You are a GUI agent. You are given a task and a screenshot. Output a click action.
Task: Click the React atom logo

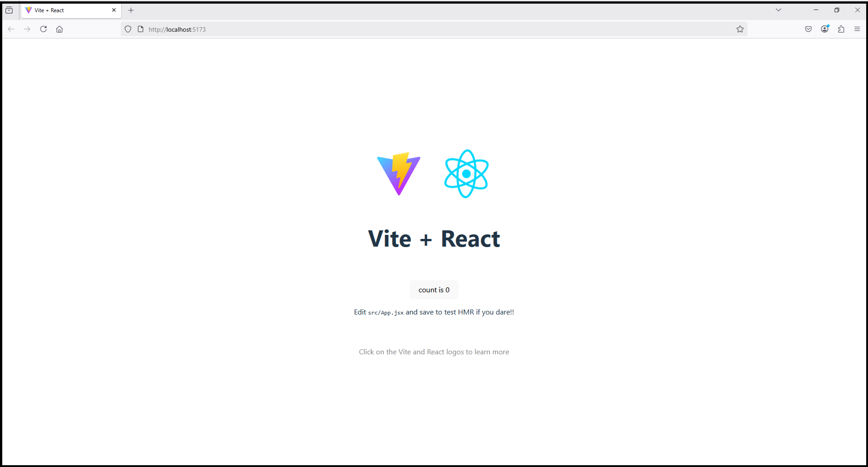467,174
